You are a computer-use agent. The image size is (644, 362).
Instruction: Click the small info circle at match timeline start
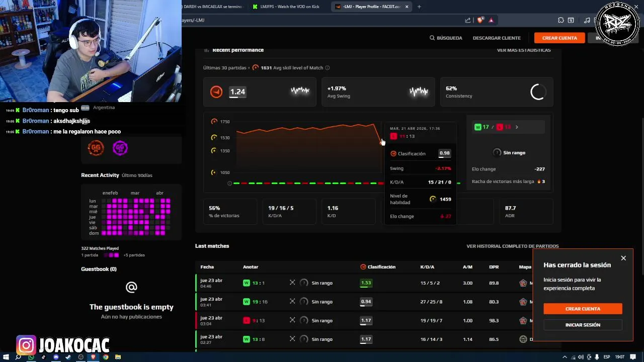230,184
